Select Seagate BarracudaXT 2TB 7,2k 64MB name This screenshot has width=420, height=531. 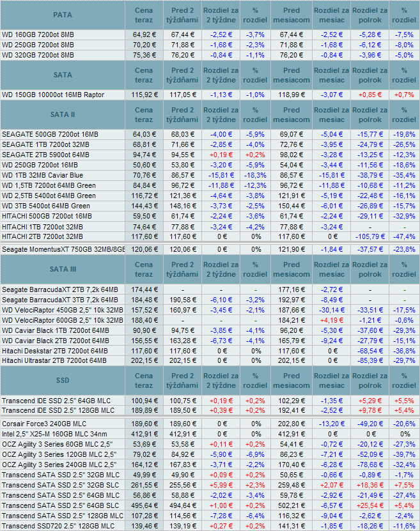(60, 289)
